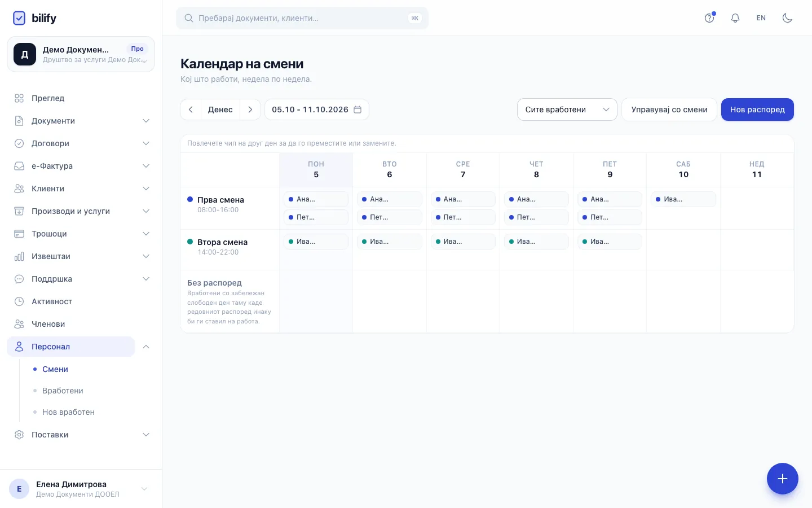812x508 pixels.
Task: Expand Поставки menu chevron
Action: (146, 435)
